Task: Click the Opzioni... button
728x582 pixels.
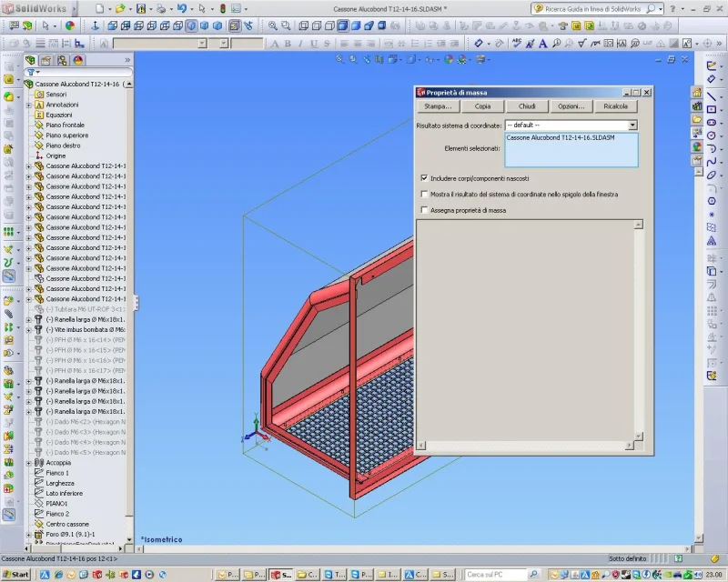Action: tap(571, 106)
